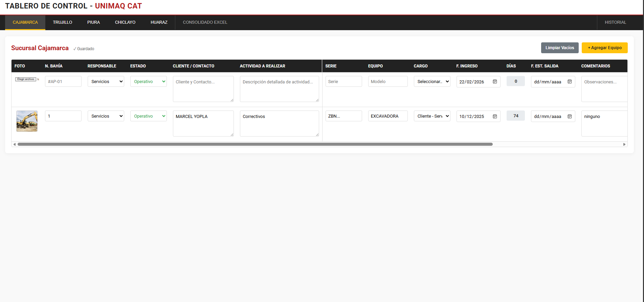Viewport: 644px width, 302px height.
Task: Focus the MARCEL YOPLA client textarea
Action: tap(203, 123)
